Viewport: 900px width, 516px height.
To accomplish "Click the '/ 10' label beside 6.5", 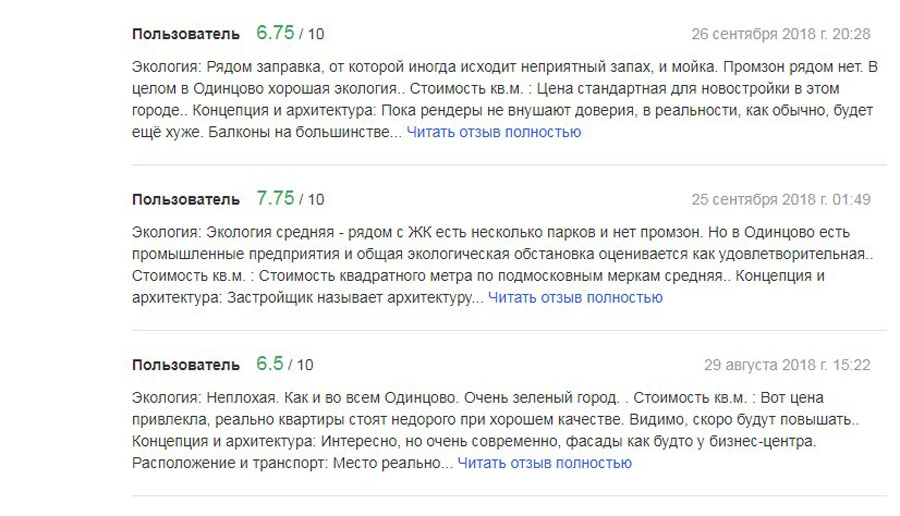I will 301,365.
